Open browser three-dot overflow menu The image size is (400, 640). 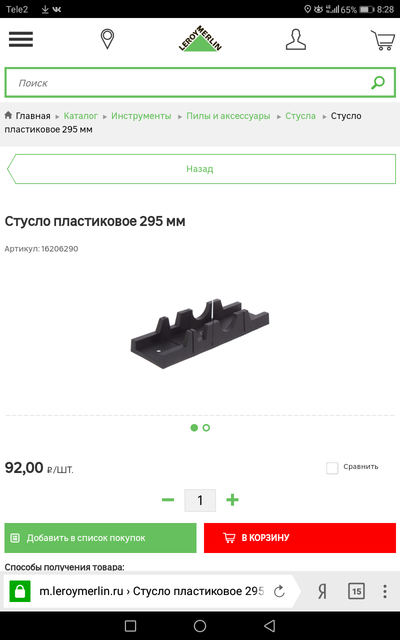click(384, 591)
